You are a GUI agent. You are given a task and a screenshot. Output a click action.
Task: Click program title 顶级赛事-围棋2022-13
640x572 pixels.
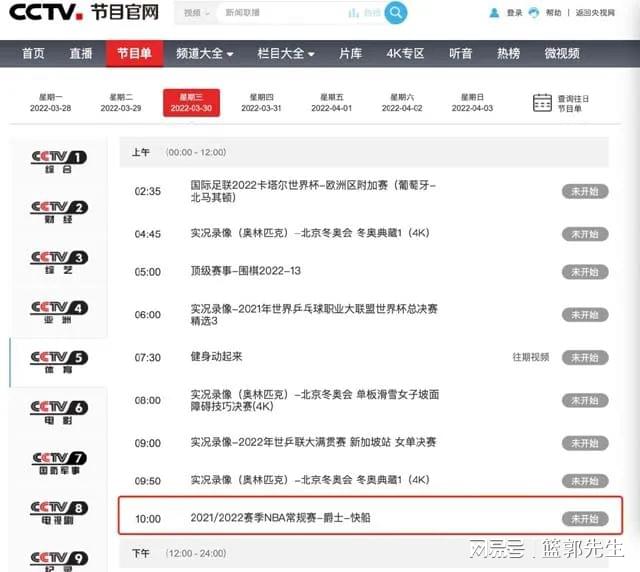(x=246, y=271)
